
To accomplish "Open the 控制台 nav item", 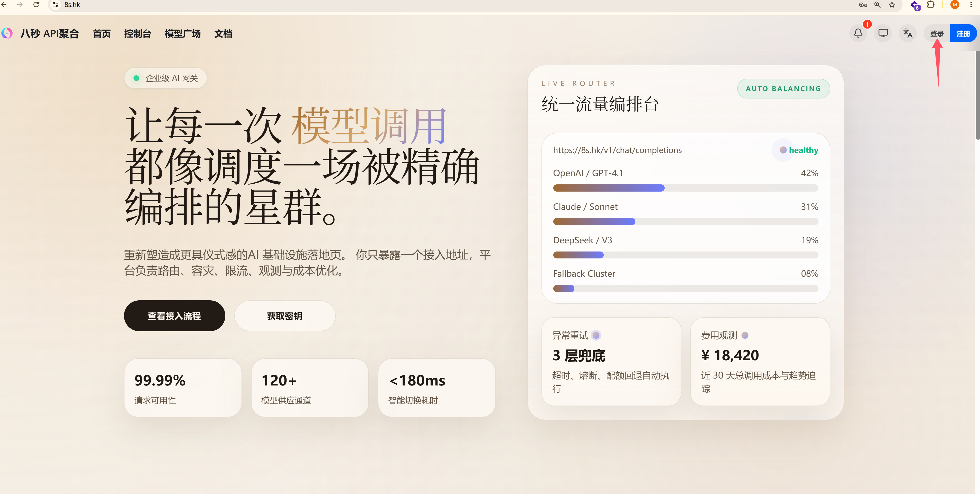I will pos(137,34).
